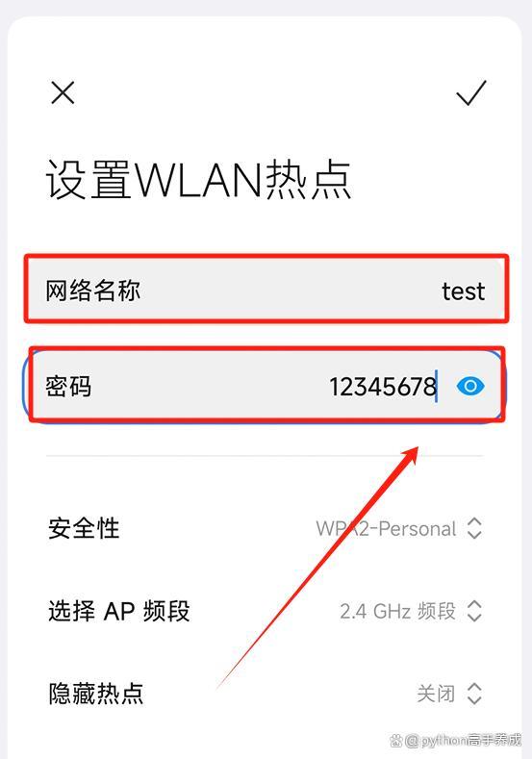Tap the 密码 label
Viewport: 532px width, 759px height.
pos(68,387)
